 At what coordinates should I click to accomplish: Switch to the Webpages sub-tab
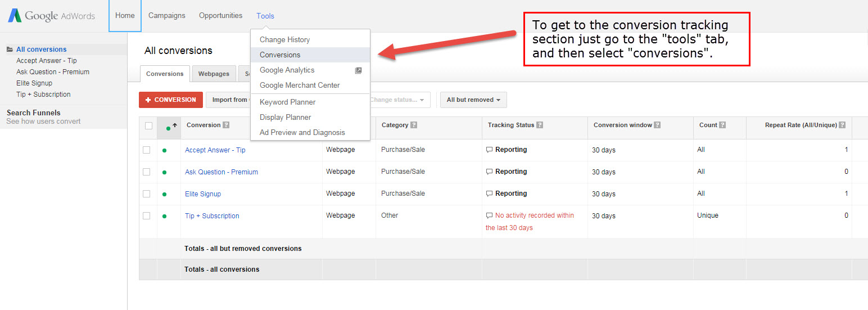(214, 74)
